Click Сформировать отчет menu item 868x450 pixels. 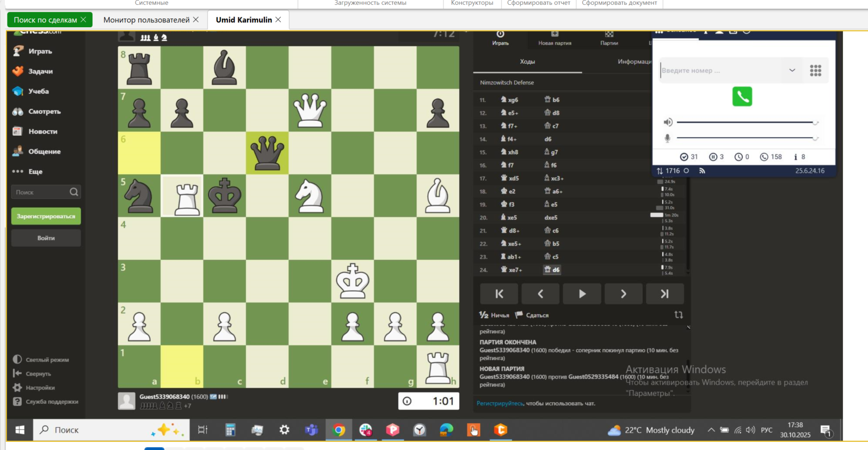(x=539, y=3)
